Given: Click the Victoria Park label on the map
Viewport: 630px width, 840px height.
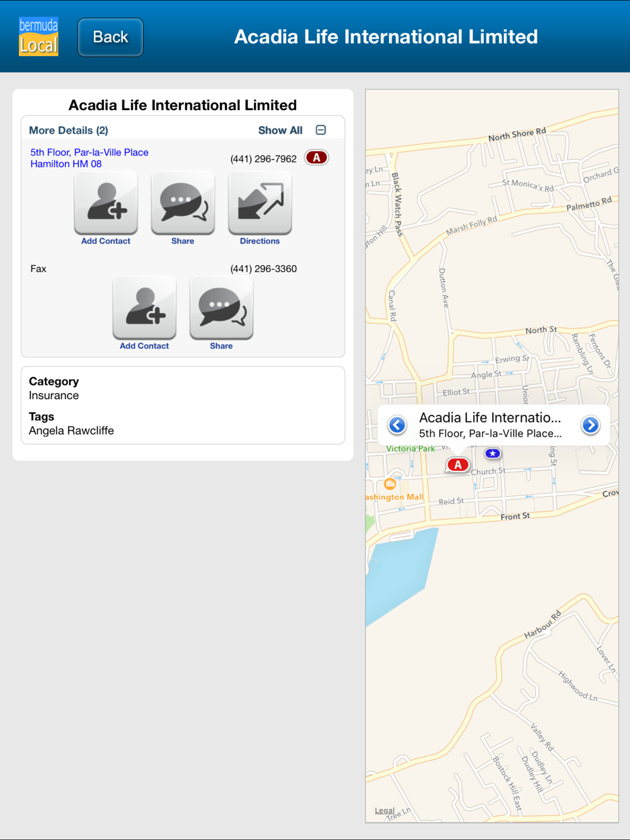Looking at the screenshot, I should (x=411, y=449).
